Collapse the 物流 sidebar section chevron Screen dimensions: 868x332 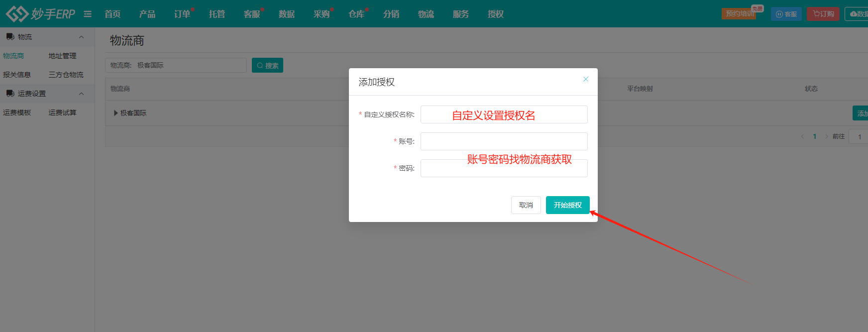pos(81,37)
